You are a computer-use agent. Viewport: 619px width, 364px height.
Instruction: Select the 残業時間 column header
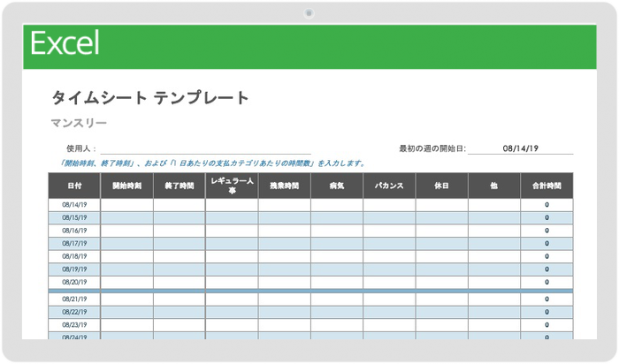click(x=284, y=186)
